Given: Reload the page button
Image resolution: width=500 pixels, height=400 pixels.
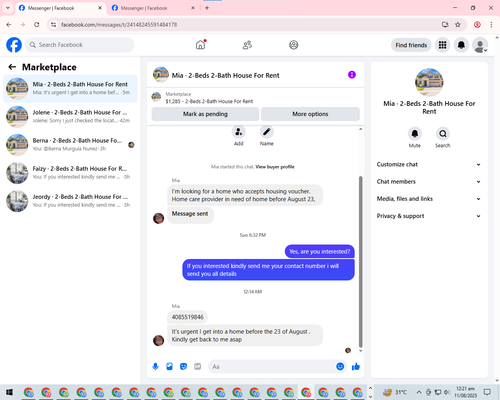Looking at the screenshot, I should [37, 25].
